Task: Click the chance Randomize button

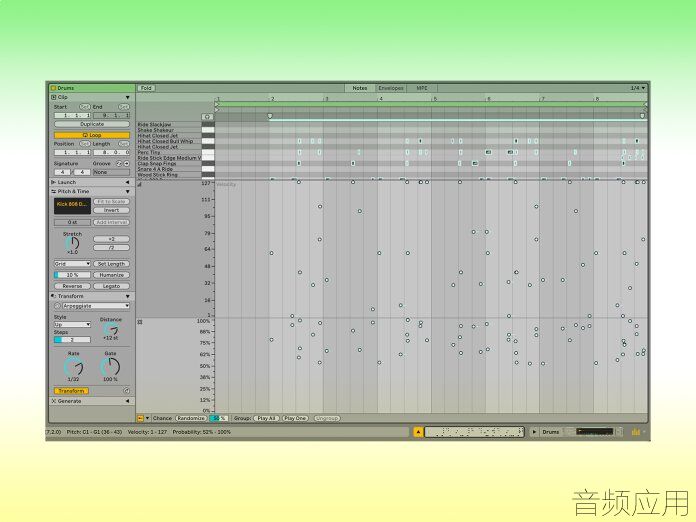Action: point(191,418)
